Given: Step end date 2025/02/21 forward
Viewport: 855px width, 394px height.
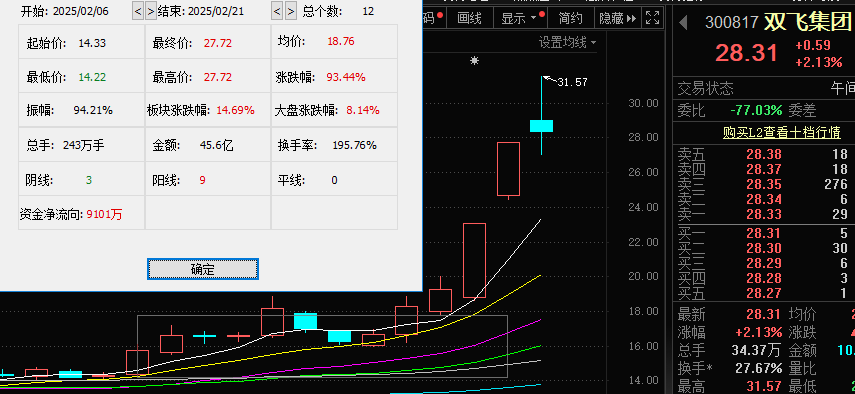Looking at the screenshot, I should coord(291,11).
